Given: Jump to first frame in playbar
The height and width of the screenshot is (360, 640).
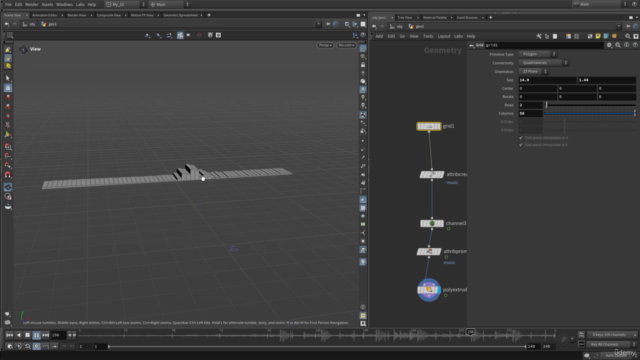Looking at the screenshot, I should (9, 335).
